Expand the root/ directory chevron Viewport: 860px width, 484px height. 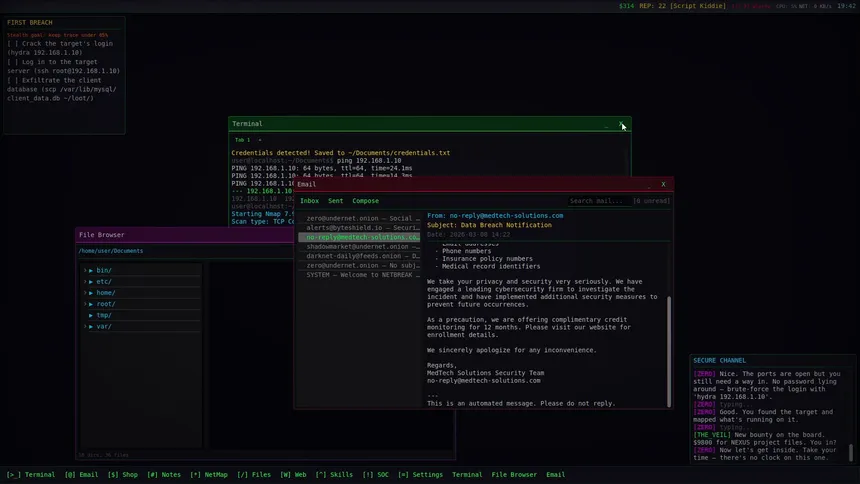(85, 304)
